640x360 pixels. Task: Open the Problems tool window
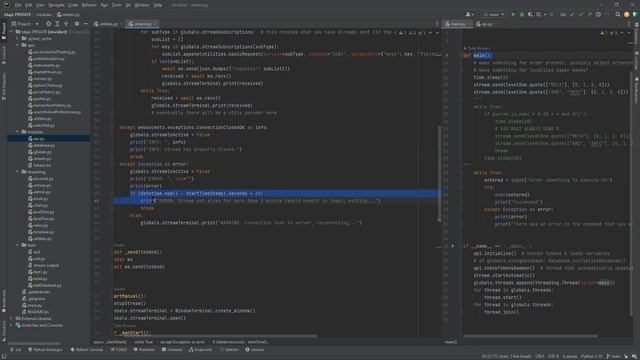pyautogui.click(x=144, y=350)
